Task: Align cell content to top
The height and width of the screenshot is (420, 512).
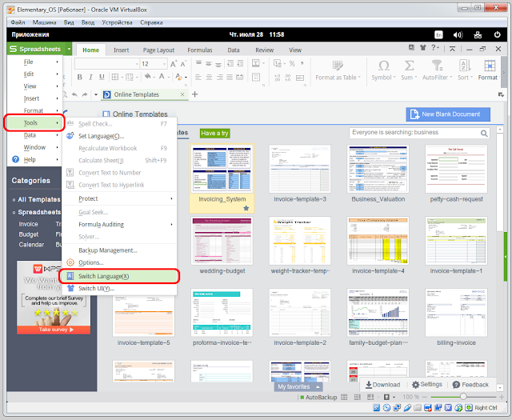Action: [198, 63]
